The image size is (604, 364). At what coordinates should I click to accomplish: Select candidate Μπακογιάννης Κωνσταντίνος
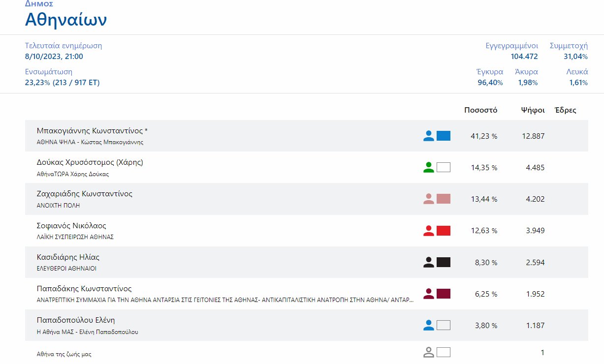[x=92, y=131]
